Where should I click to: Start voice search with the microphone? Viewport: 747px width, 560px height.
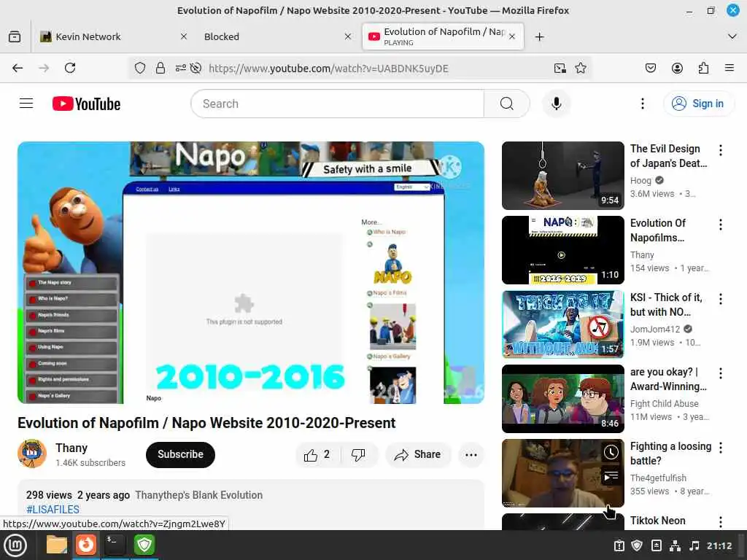[x=556, y=104]
